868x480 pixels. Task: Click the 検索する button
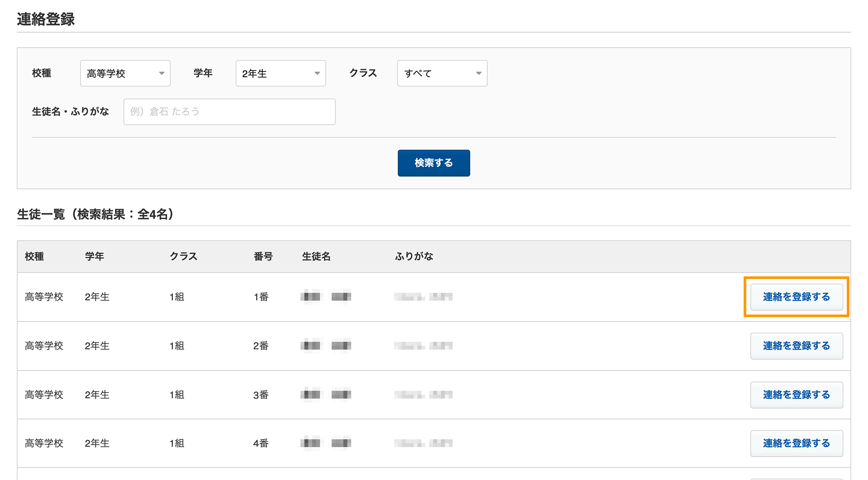[434, 163]
